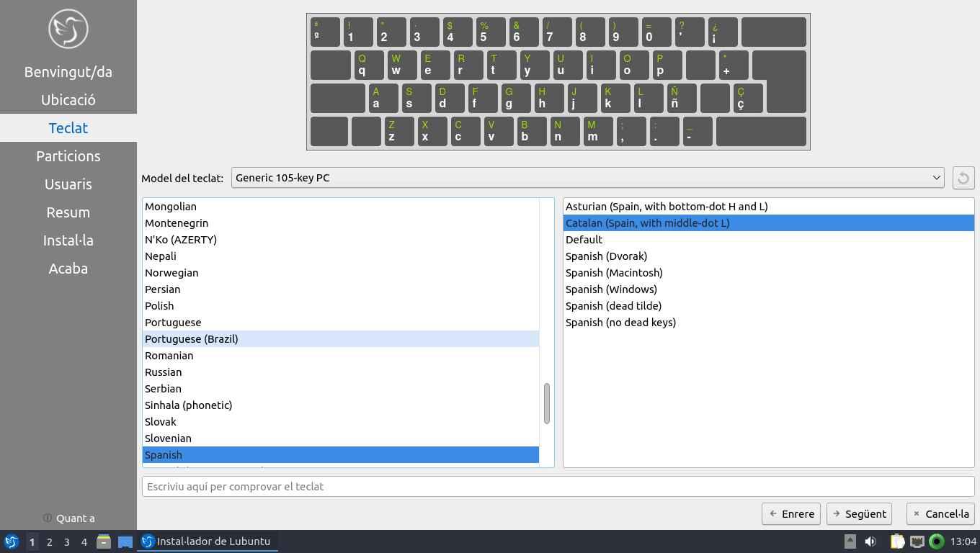
Task: Switch to the Ubicació step in sidebar
Action: [x=68, y=100]
